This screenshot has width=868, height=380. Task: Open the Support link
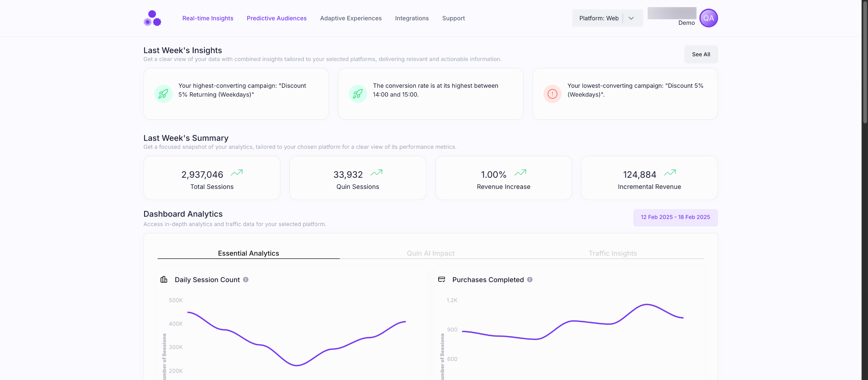[453, 18]
